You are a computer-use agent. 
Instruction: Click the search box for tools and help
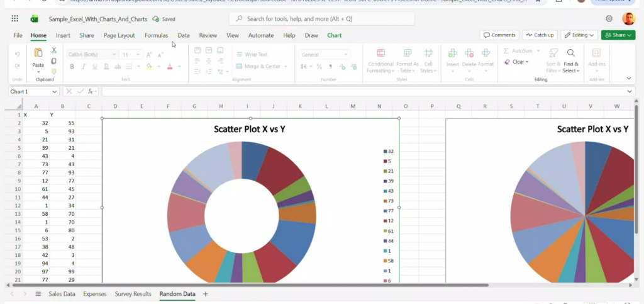(321, 19)
